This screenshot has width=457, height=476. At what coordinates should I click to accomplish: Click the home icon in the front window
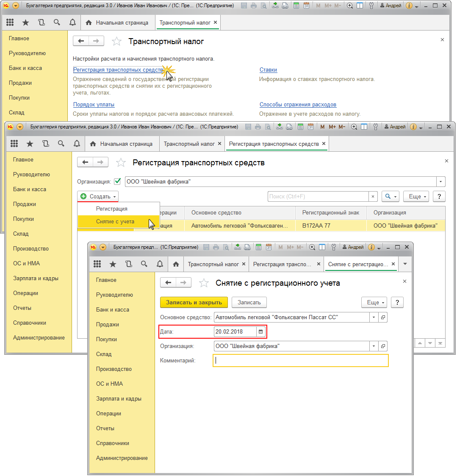click(176, 264)
